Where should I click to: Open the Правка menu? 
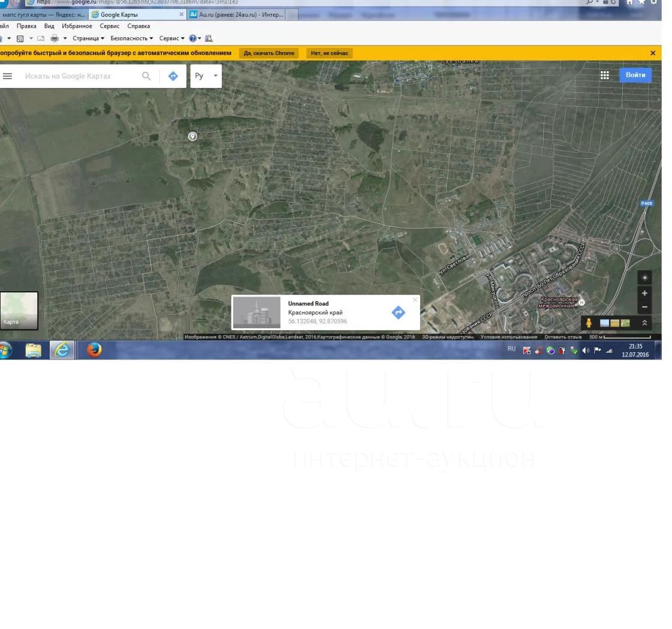(x=26, y=26)
